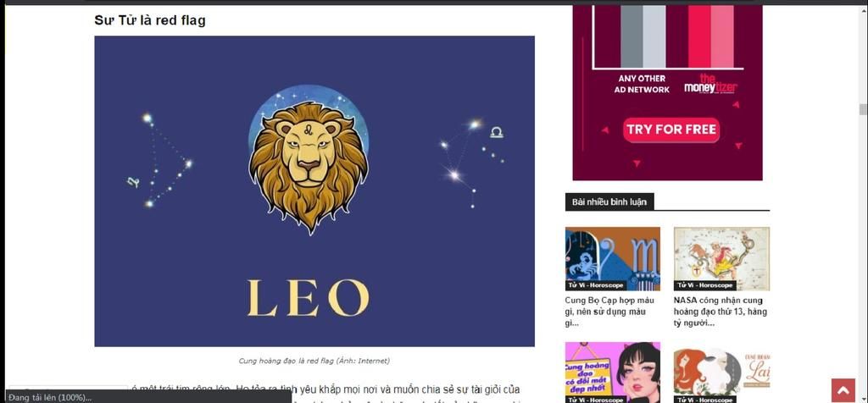The image size is (868, 403).
Task: Click the 'Sư Tử là red flag' heading
Action: [150, 20]
